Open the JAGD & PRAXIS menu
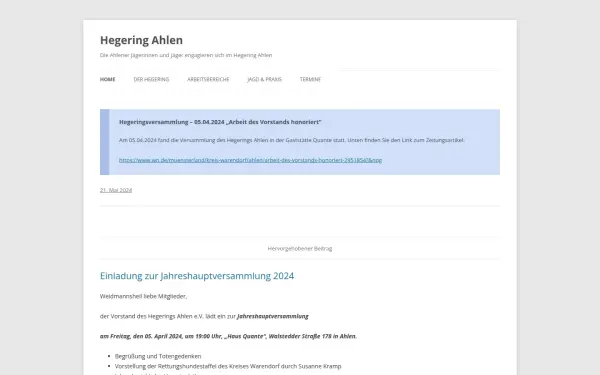600x375 pixels. click(264, 79)
